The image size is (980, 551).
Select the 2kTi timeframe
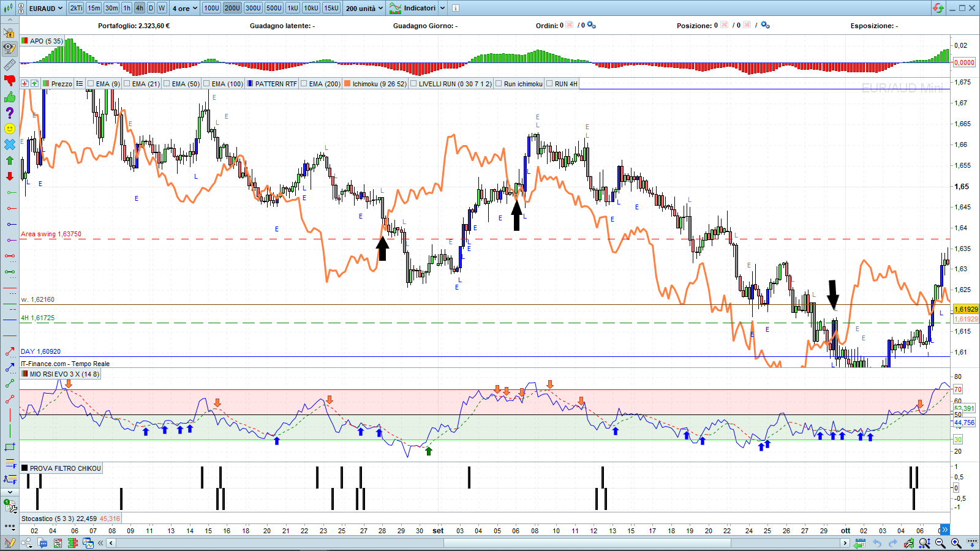[76, 8]
